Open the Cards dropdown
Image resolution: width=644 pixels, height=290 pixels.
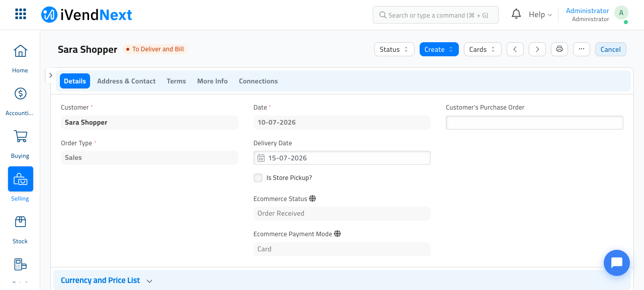click(x=482, y=49)
